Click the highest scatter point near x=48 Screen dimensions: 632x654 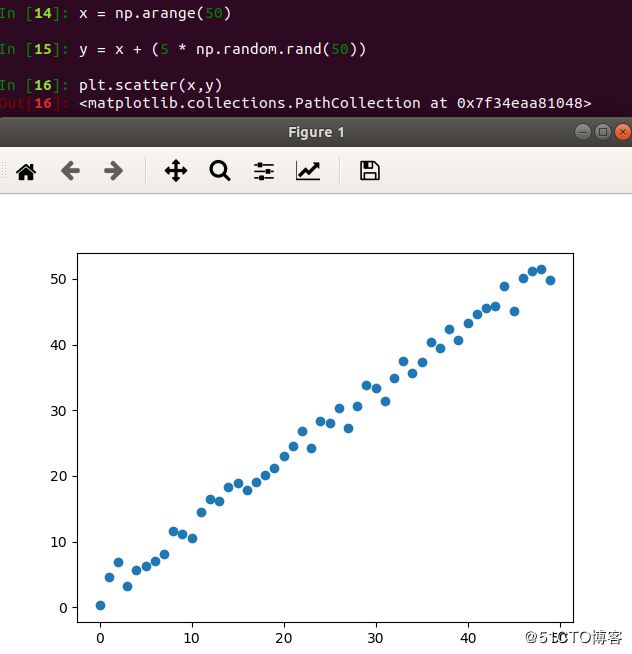541,269
